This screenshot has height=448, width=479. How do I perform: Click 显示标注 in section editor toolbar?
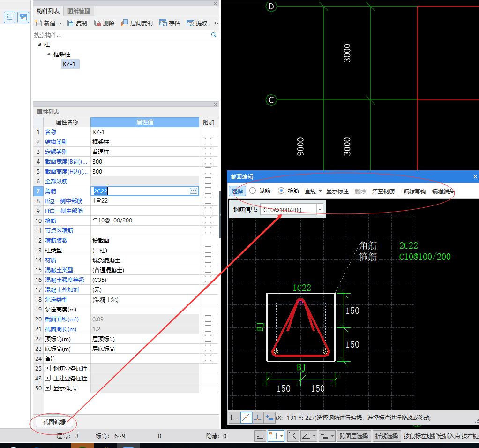337,191
